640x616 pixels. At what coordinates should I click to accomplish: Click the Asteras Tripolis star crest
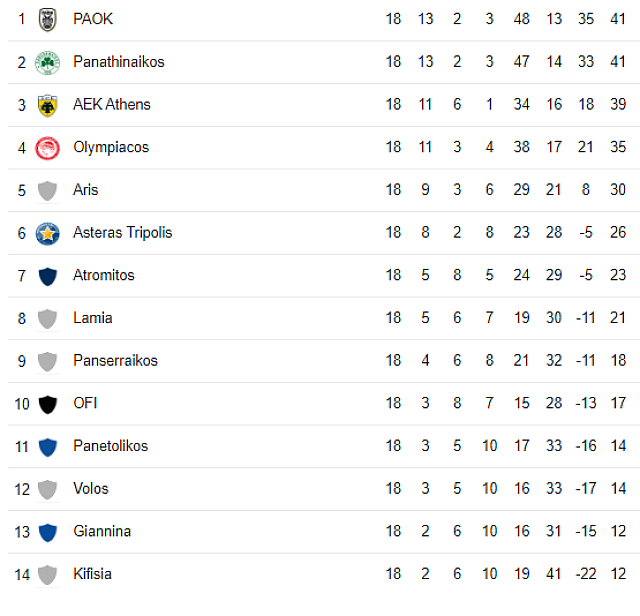[47, 233]
